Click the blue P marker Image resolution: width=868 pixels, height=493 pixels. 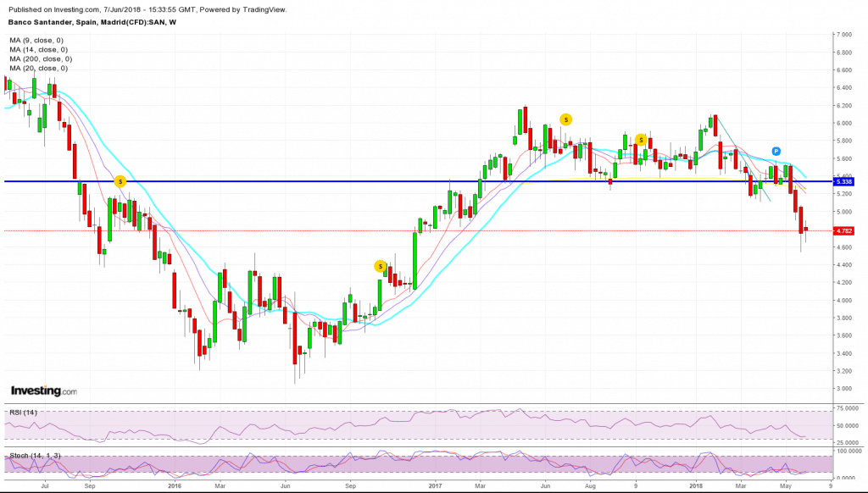pyautogui.click(x=776, y=151)
